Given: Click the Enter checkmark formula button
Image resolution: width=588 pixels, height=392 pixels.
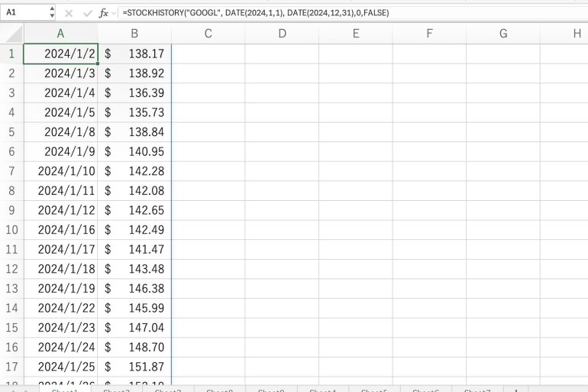Looking at the screenshot, I should [88, 14].
